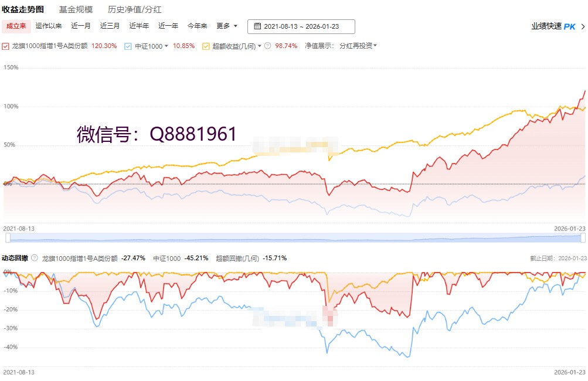Open the 历史净值/分红 tab

135,9
